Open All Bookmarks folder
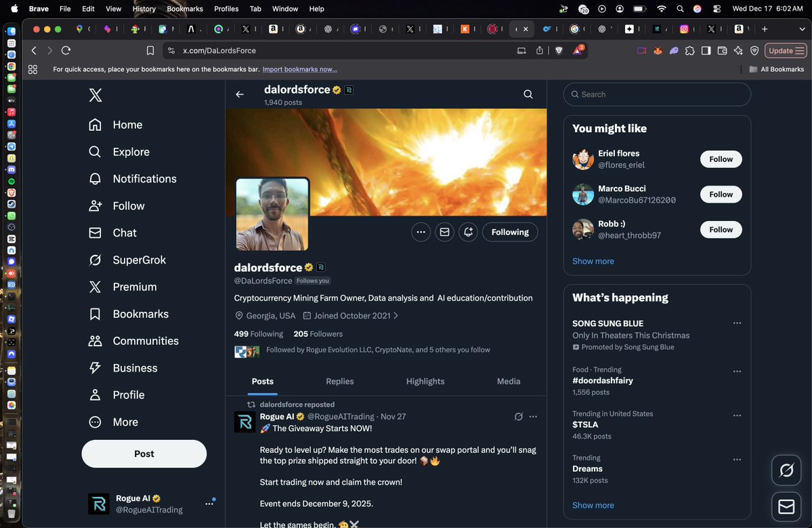 pos(776,69)
